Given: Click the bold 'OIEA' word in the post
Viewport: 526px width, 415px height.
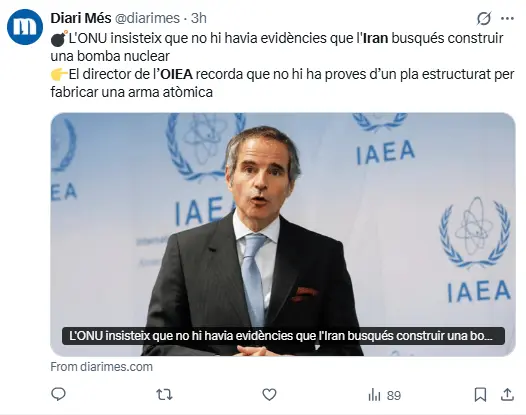Looking at the screenshot, I should point(176,74).
